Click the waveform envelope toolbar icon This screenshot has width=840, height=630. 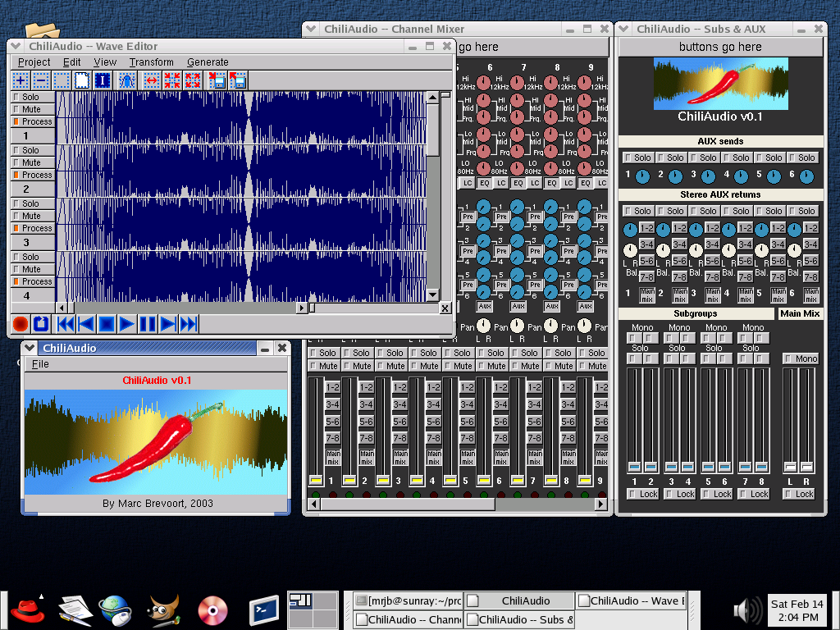(x=127, y=81)
